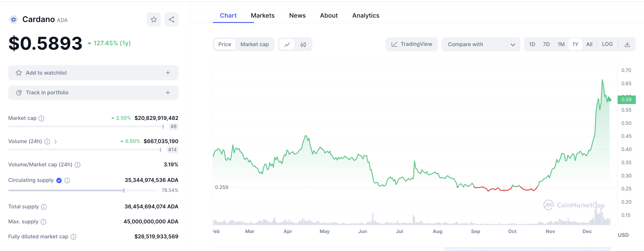The width and height of the screenshot is (644, 251).
Task: Open the Compare with dropdown
Action: [x=481, y=44]
